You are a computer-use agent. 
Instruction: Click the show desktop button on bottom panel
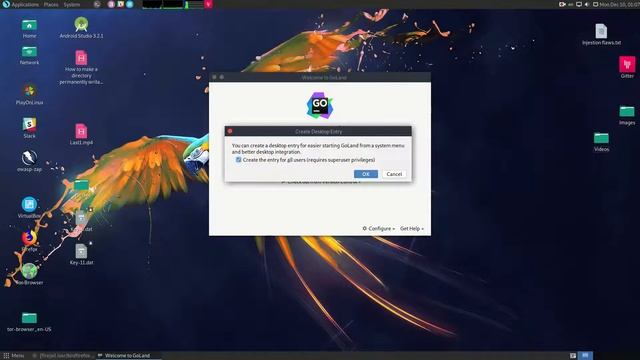click(573, 356)
